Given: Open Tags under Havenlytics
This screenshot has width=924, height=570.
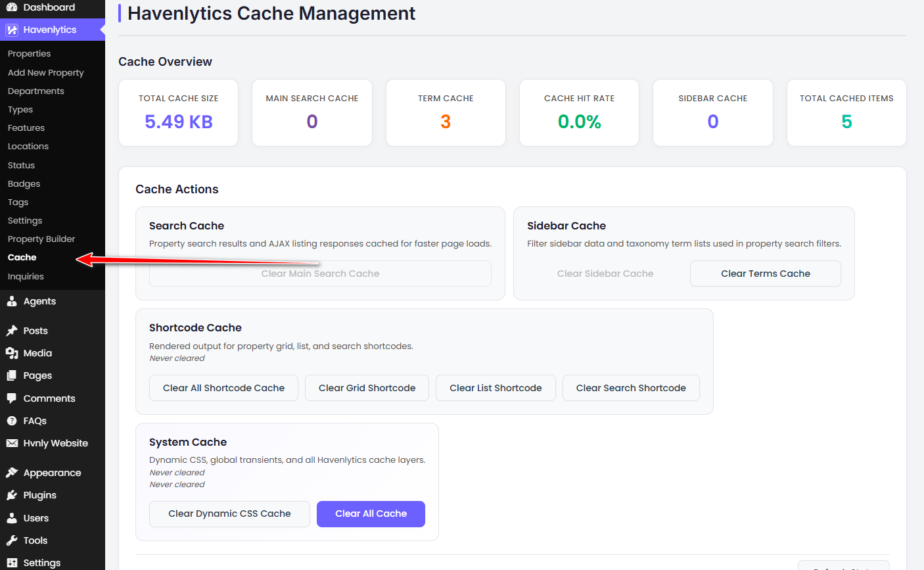Looking at the screenshot, I should (x=18, y=202).
